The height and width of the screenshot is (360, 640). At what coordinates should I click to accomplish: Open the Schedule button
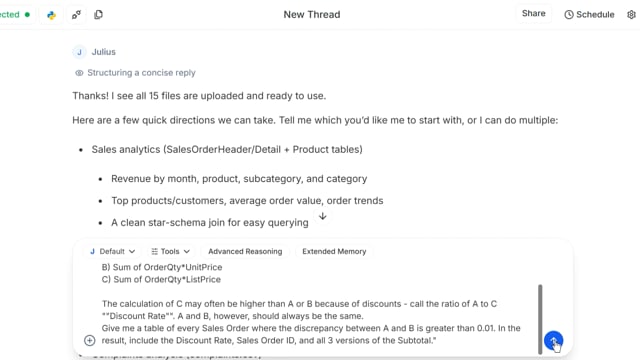pos(589,15)
